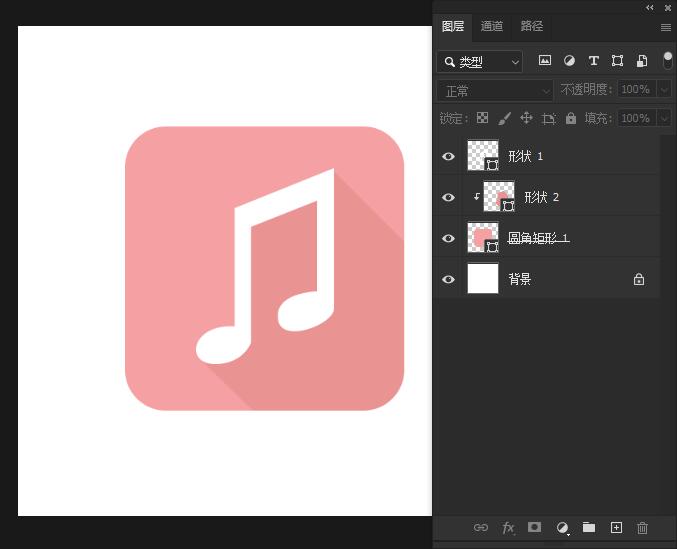
Task: Filter layers by adjustment layer type
Action: 569,60
